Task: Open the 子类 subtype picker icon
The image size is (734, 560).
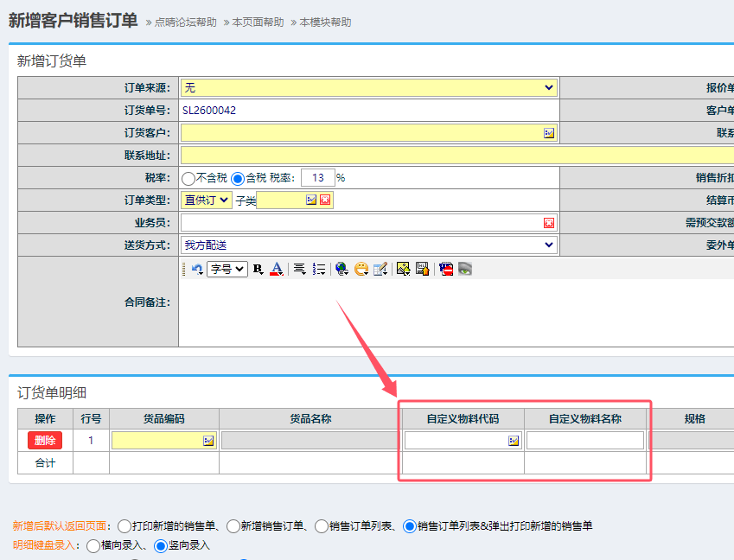Action: coord(311,200)
